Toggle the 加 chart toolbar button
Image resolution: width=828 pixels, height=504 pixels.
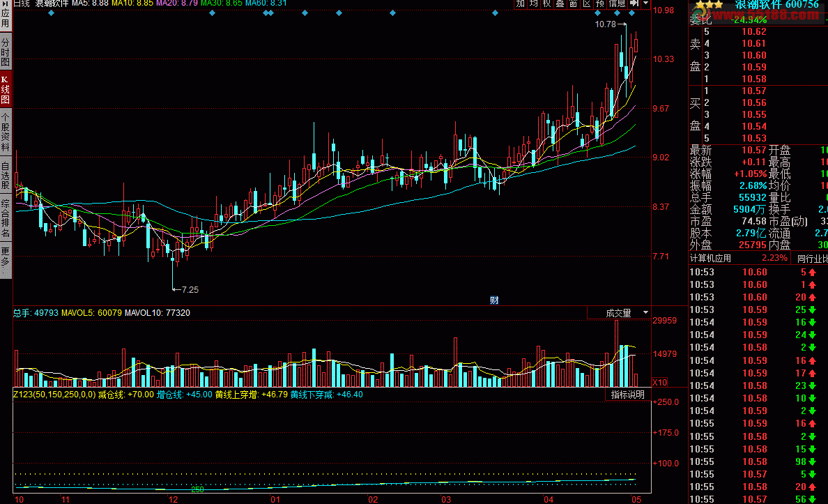pyautogui.click(x=521, y=3)
